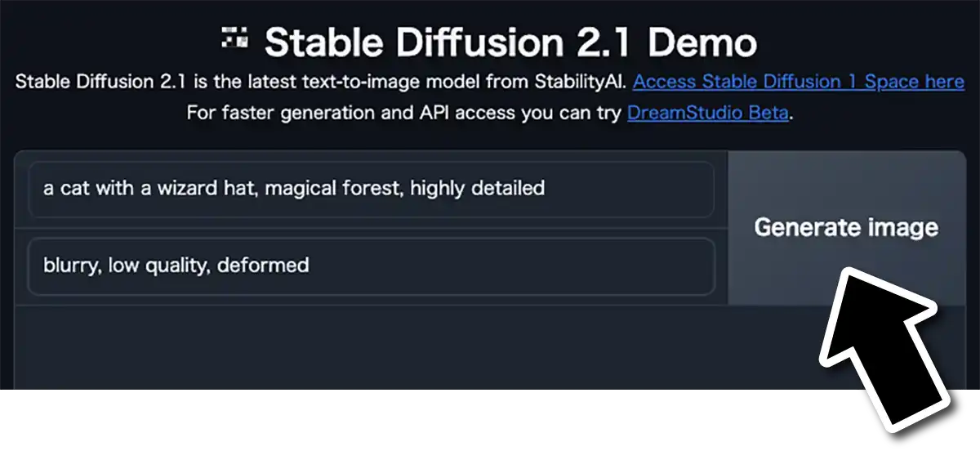Focus the blurry, low quality negative prompt field

(372, 266)
